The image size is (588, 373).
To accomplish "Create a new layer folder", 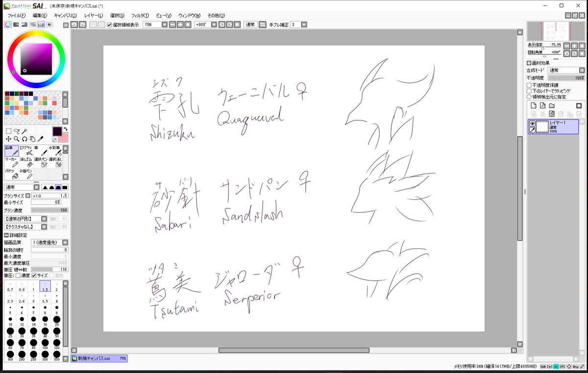I will tap(551, 105).
